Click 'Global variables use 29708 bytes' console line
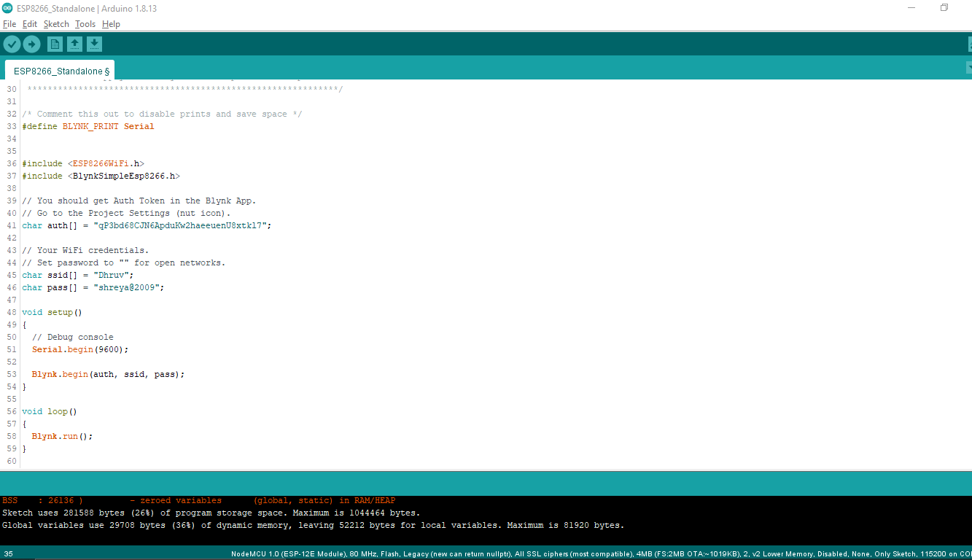The width and height of the screenshot is (972, 560). point(314,525)
